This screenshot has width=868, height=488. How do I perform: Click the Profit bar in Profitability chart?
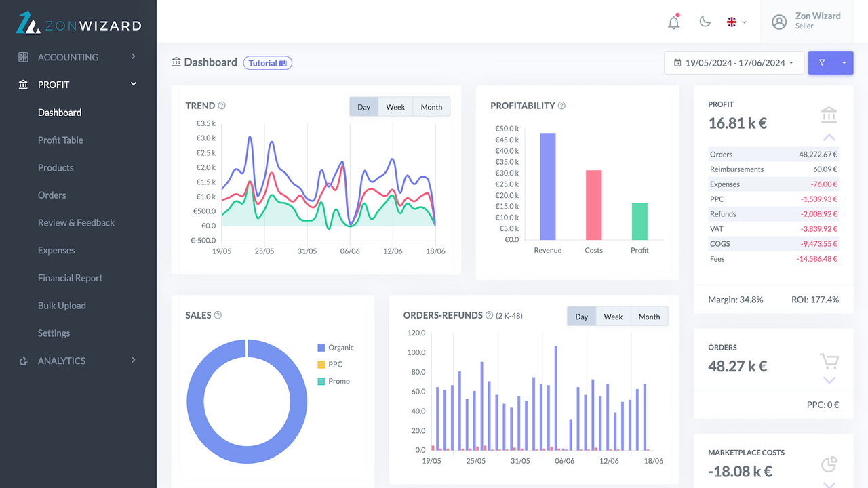pos(639,221)
